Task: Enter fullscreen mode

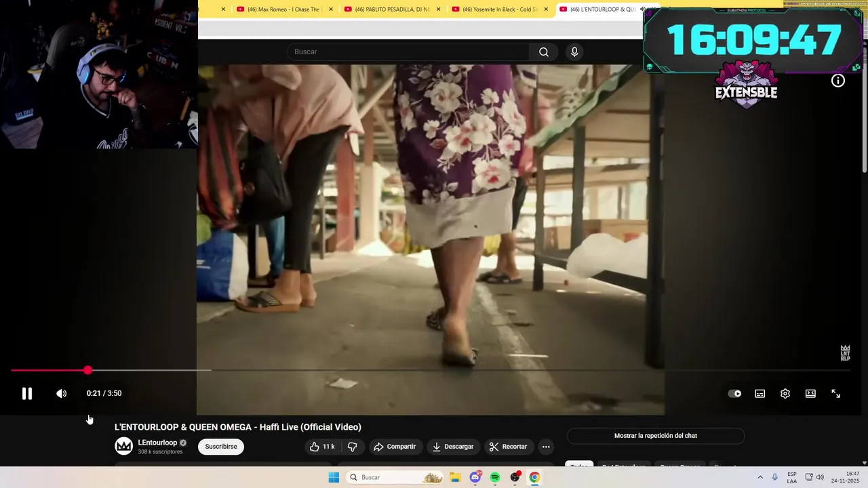Action: pyautogui.click(x=836, y=393)
